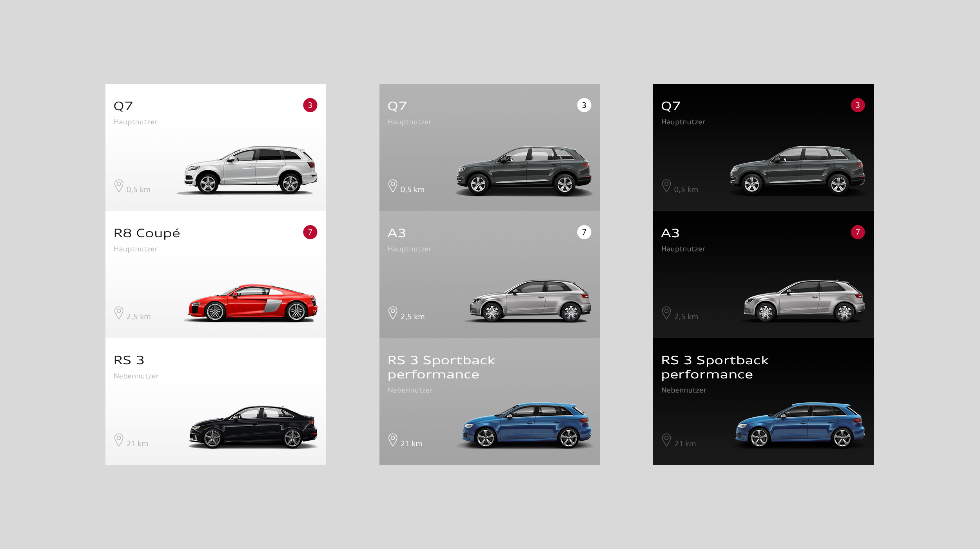Select dark gray Q7 image in gray panel
The height and width of the screenshot is (549, 980).
click(x=524, y=171)
